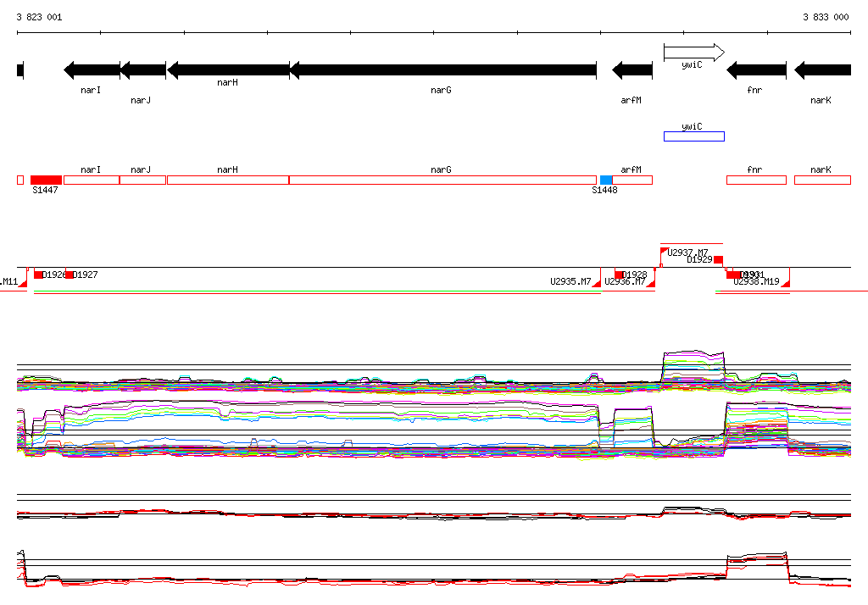Click the black narJ gene arrow
The image size is (868, 605).
[142, 70]
